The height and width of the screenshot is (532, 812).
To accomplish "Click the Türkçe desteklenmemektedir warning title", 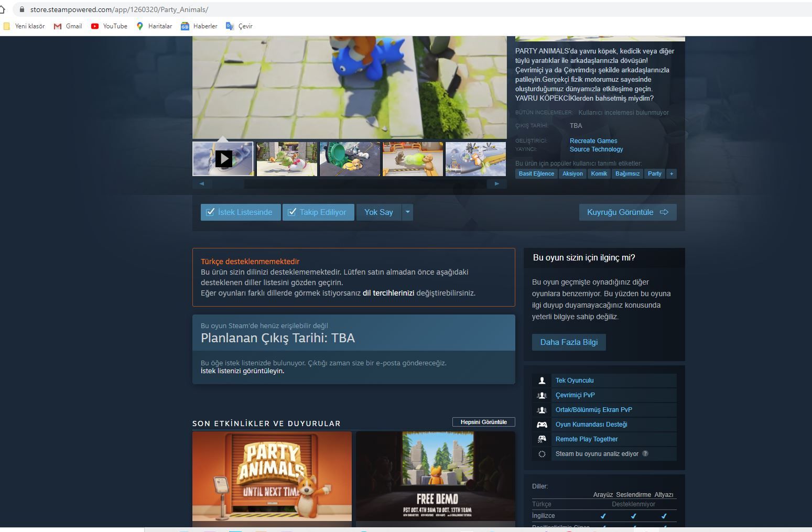I will point(250,262).
